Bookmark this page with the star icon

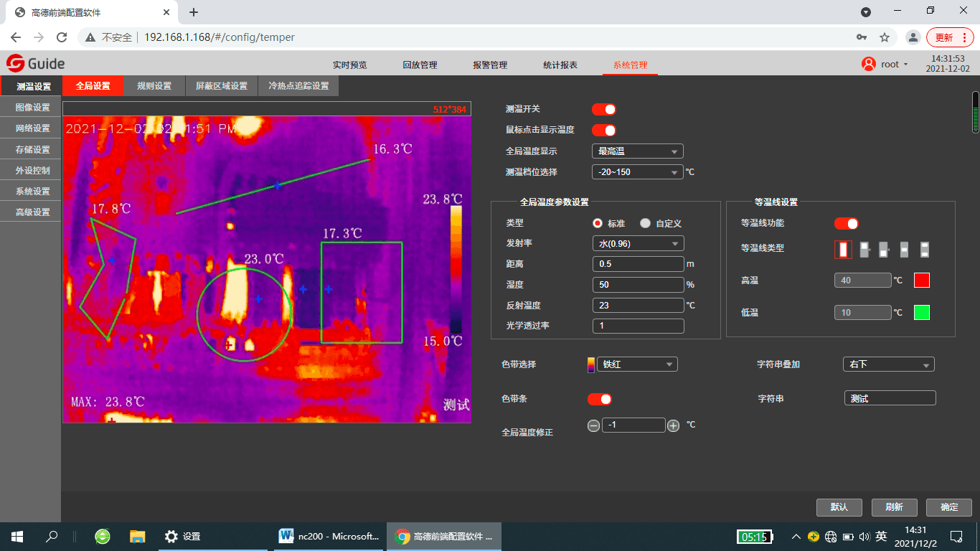click(885, 37)
